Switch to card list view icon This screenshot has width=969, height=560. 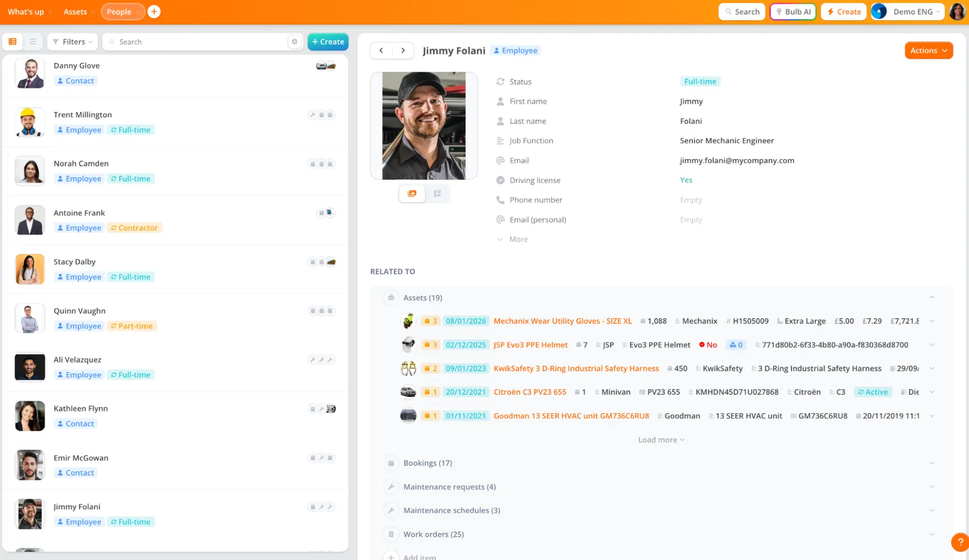coord(13,42)
